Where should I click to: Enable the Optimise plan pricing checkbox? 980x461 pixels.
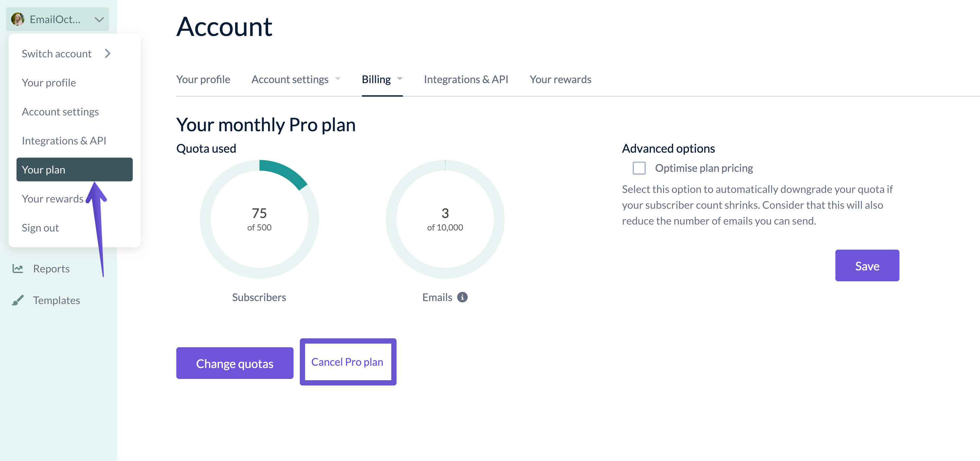pos(639,168)
